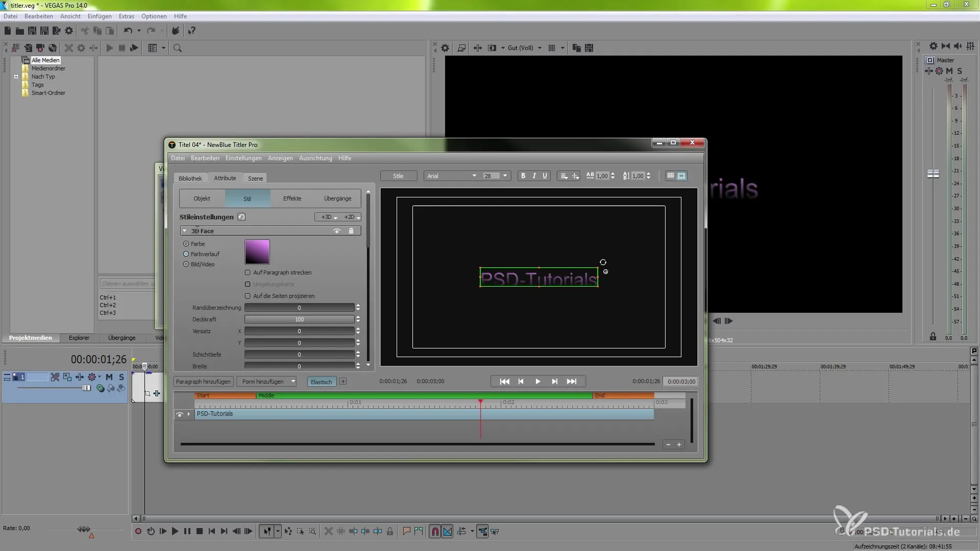Screen dimensions: 980x551
Task: Open video preview settings gear
Action: (445, 48)
